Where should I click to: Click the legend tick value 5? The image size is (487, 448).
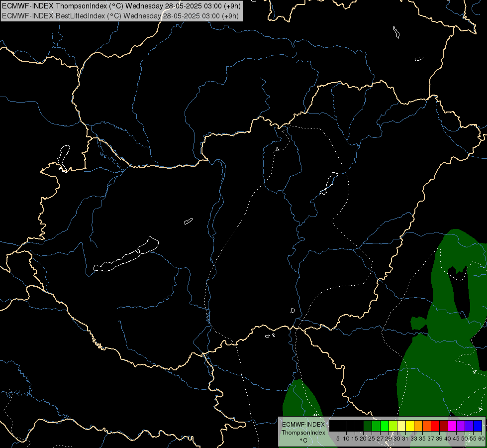click(x=338, y=439)
